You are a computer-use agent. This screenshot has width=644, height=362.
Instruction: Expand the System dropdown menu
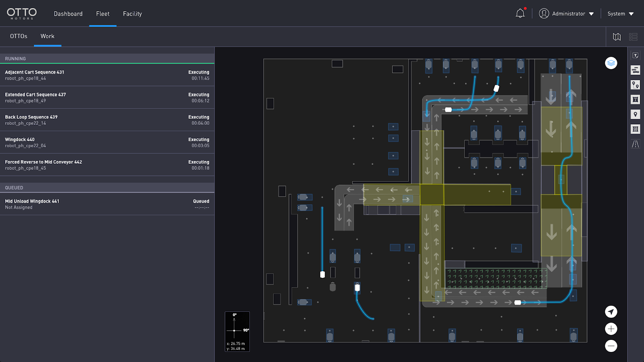pyautogui.click(x=620, y=14)
